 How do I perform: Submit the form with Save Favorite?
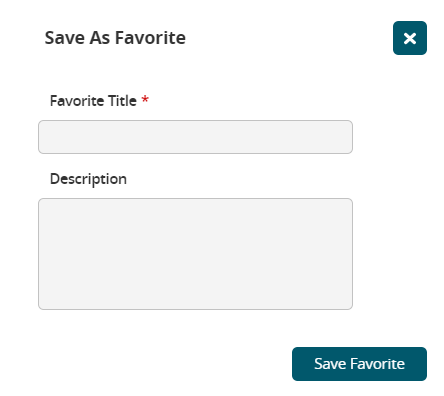coord(359,364)
